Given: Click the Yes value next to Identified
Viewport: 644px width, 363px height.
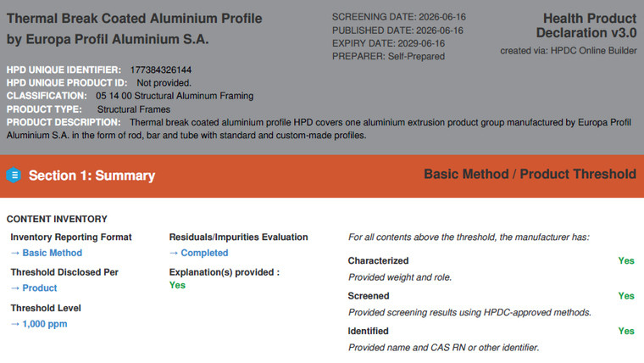Looking at the screenshot, I should tap(626, 331).
